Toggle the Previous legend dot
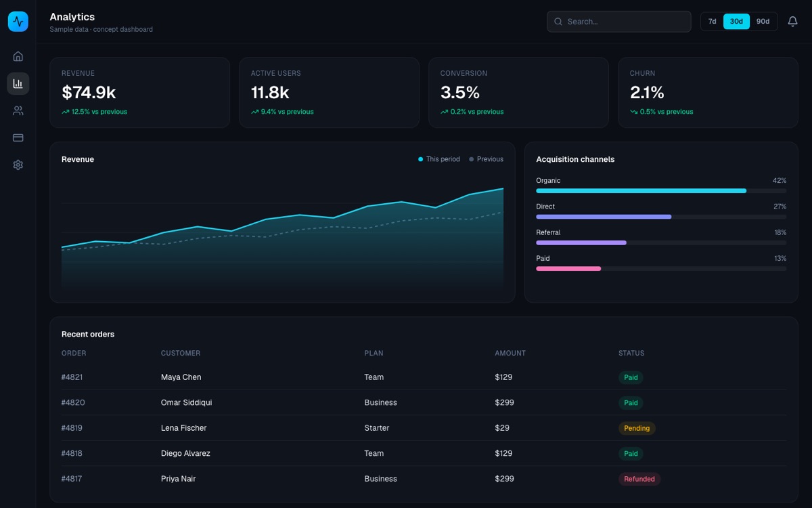Image resolution: width=812 pixels, height=508 pixels. point(472,159)
